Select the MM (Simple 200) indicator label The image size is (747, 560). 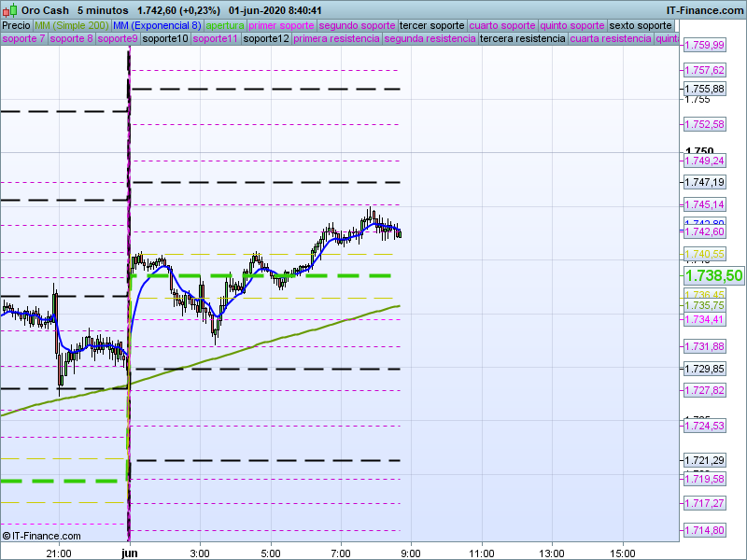tap(72, 26)
